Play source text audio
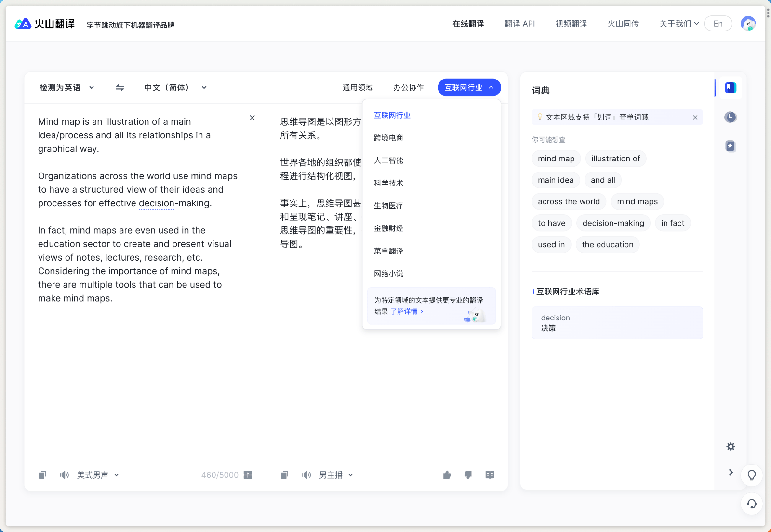This screenshot has height=532, width=771. [x=64, y=475]
